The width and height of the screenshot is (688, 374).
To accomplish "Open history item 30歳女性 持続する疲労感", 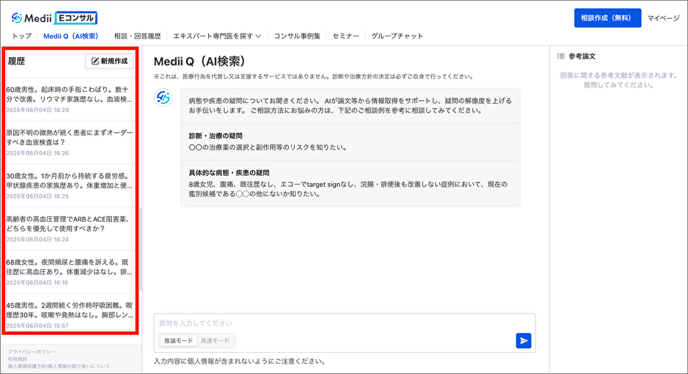I will [70, 186].
